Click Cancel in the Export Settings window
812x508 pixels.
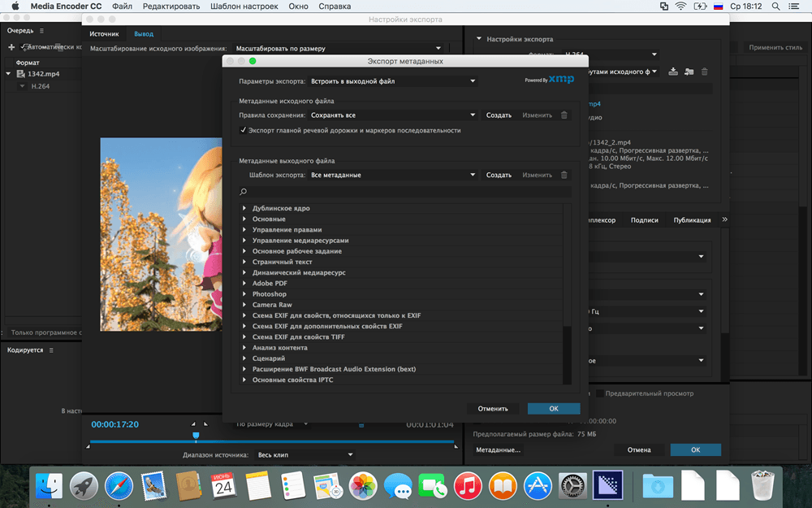639,449
